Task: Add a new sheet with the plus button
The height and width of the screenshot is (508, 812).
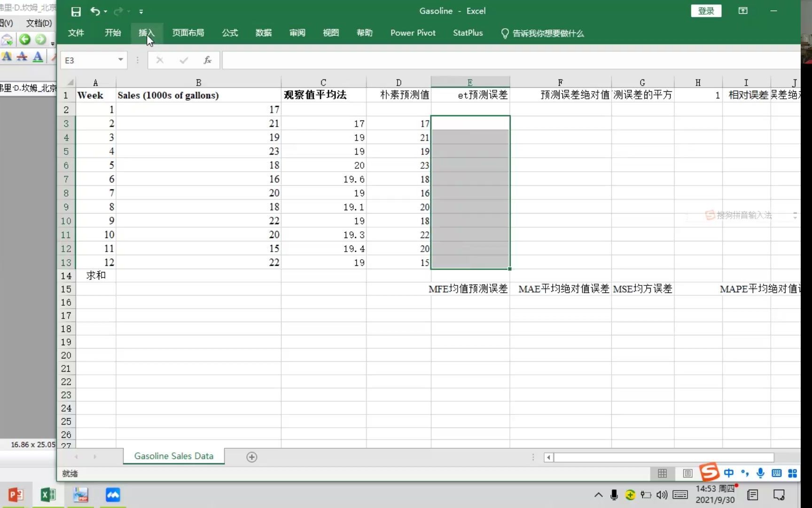Action: (x=252, y=456)
